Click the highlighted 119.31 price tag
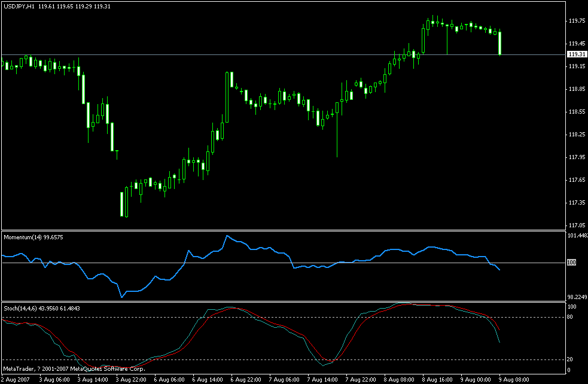 pyautogui.click(x=577, y=54)
